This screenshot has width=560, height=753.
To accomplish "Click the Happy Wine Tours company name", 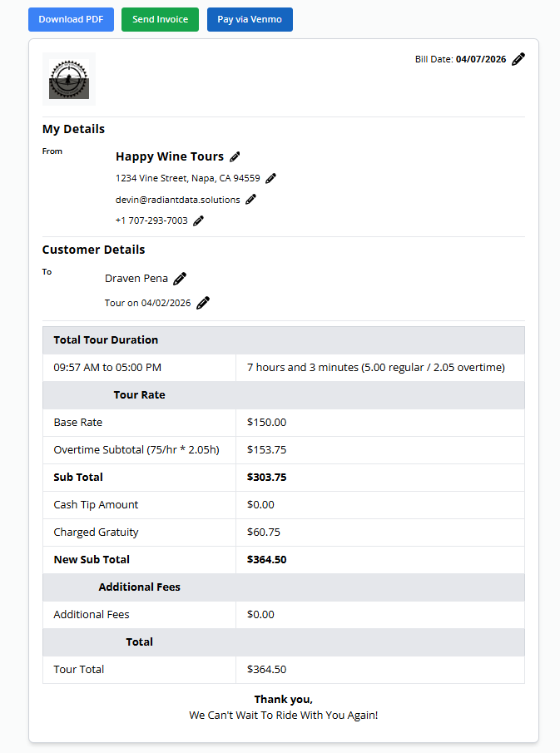I will pyautogui.click(x=170, y=156).
